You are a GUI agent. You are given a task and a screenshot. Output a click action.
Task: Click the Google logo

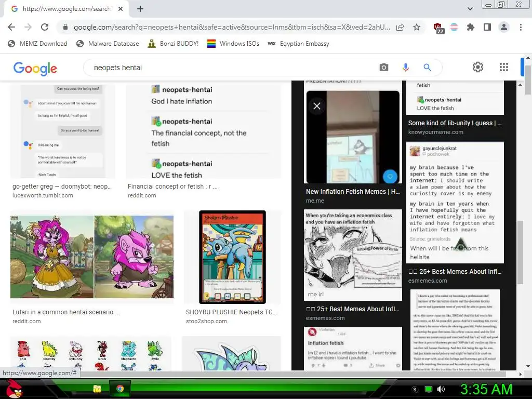35,68
